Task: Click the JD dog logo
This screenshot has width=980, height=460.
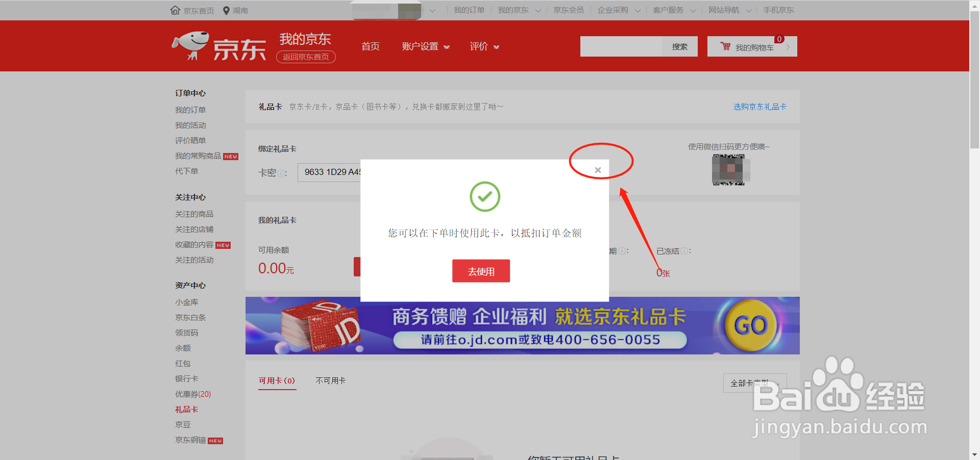Action: 191,46
